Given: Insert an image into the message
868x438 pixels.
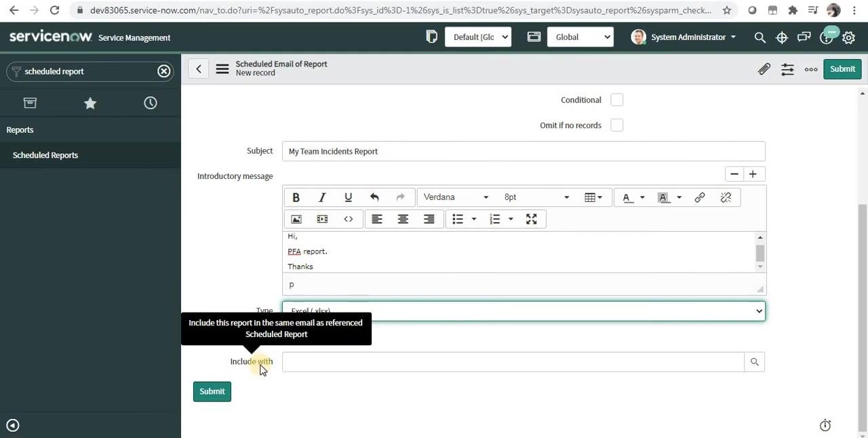Looking at the screenshot, I should pos(296,219).
